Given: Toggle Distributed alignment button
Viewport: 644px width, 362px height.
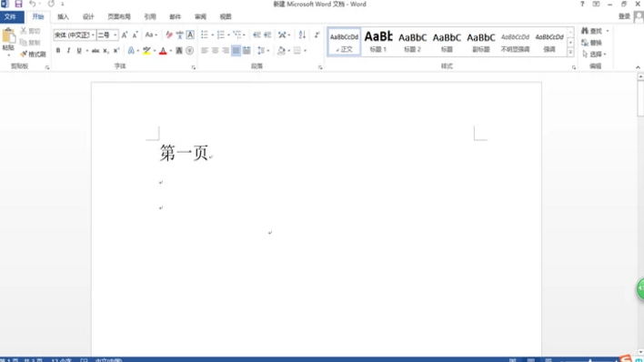Looking at the screenshot, I should 247,51.
